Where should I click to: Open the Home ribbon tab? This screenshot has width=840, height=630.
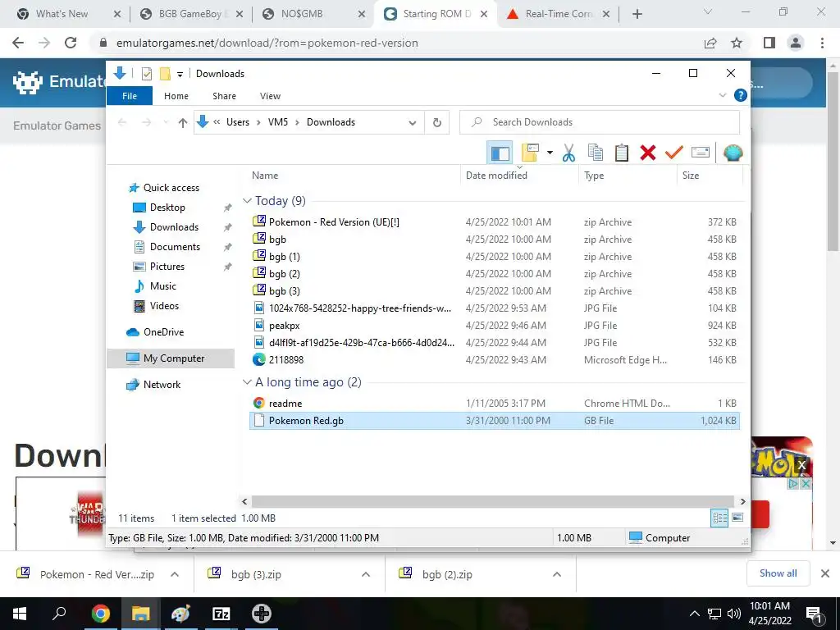(x=176, y=96)
